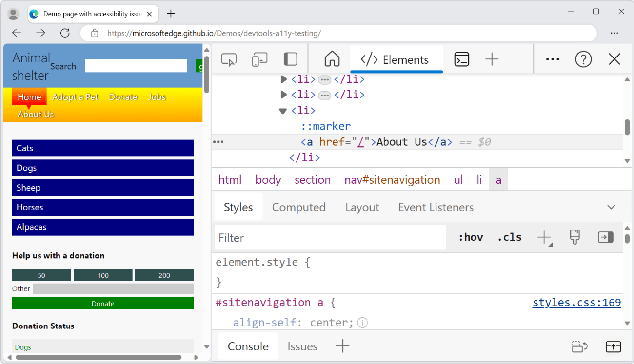Click the Search input field
Screen dimensions: 634x364
[x=136, y=66]
